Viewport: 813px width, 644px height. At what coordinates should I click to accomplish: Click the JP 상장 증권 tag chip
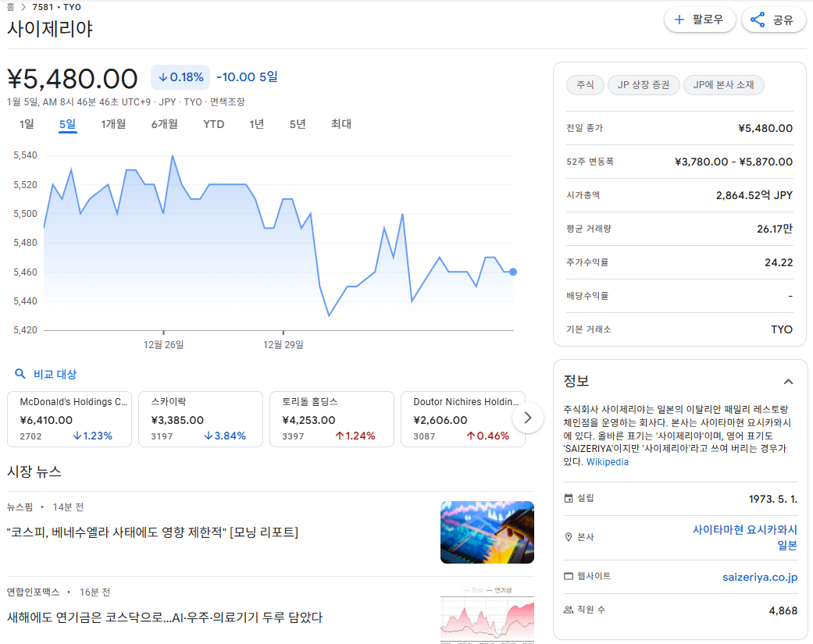point(644,84)
